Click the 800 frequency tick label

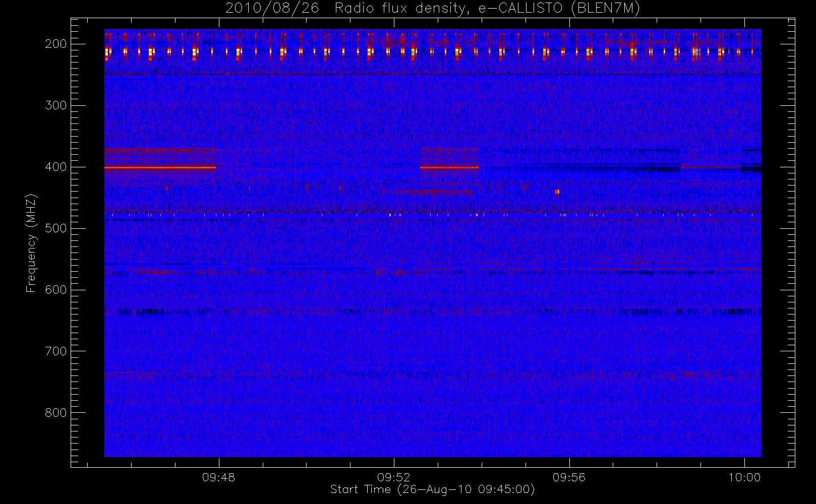[56, 413]
